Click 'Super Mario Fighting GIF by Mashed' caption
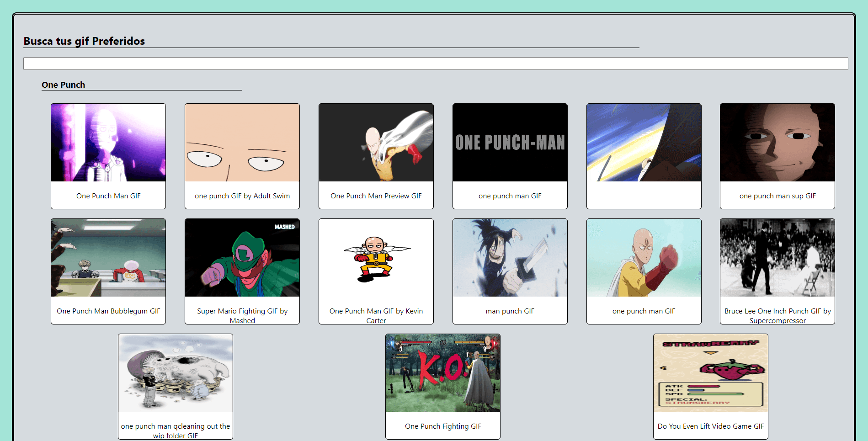The width and height of the screenshot is (868, 441). click(242, 316)
